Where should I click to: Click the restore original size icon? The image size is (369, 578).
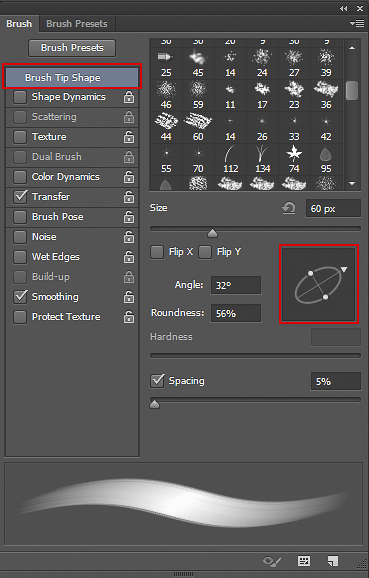click(x=289, y=208)
